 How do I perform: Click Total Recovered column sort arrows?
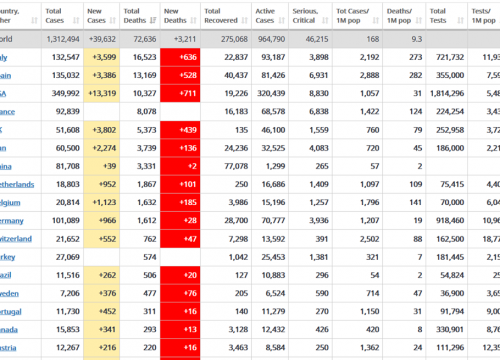[x=245, y=21]
